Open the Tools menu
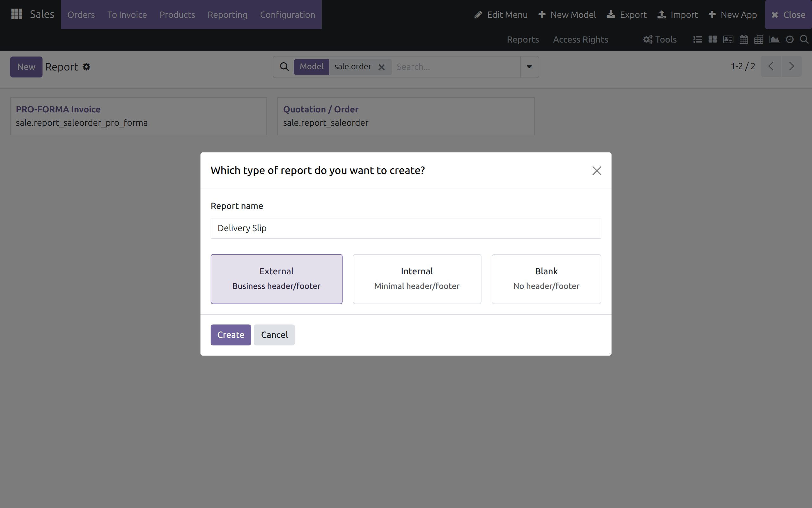Image resolution: width=812 pixels, height=508 pixels. [x=660, y=40]
